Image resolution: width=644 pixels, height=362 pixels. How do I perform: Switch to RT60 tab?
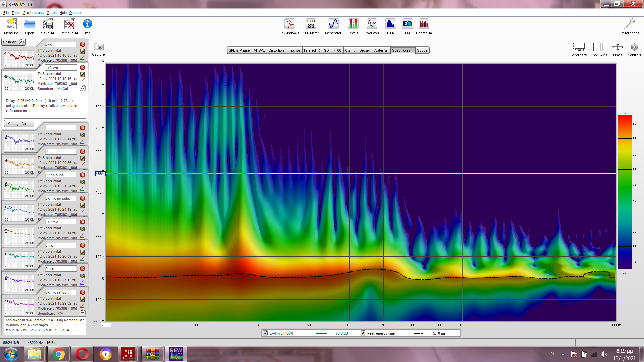click(x=337, y=50)
